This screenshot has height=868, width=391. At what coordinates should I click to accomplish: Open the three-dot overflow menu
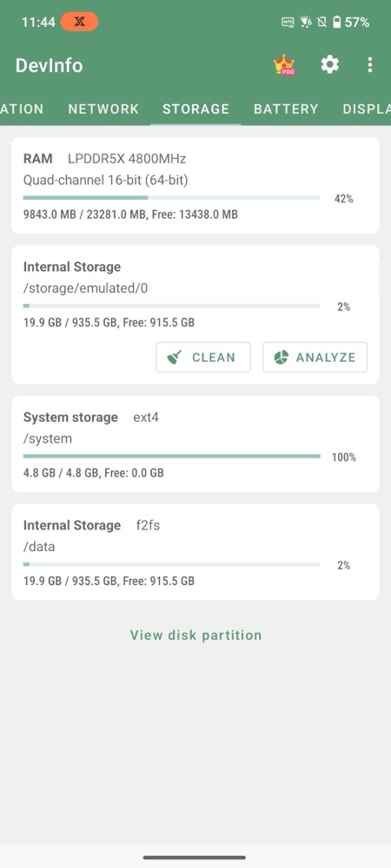click(370, 65)
